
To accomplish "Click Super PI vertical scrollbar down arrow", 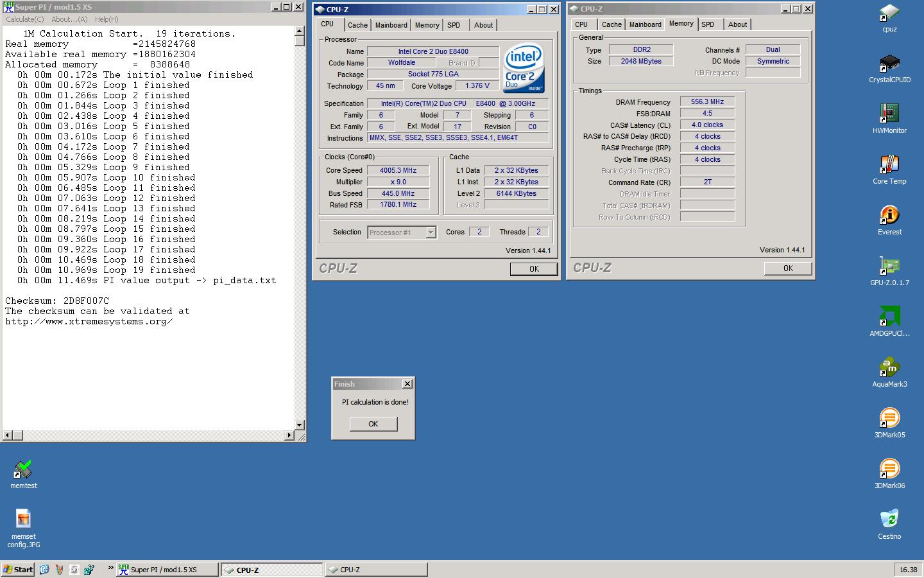I will [x=299, y=425].
